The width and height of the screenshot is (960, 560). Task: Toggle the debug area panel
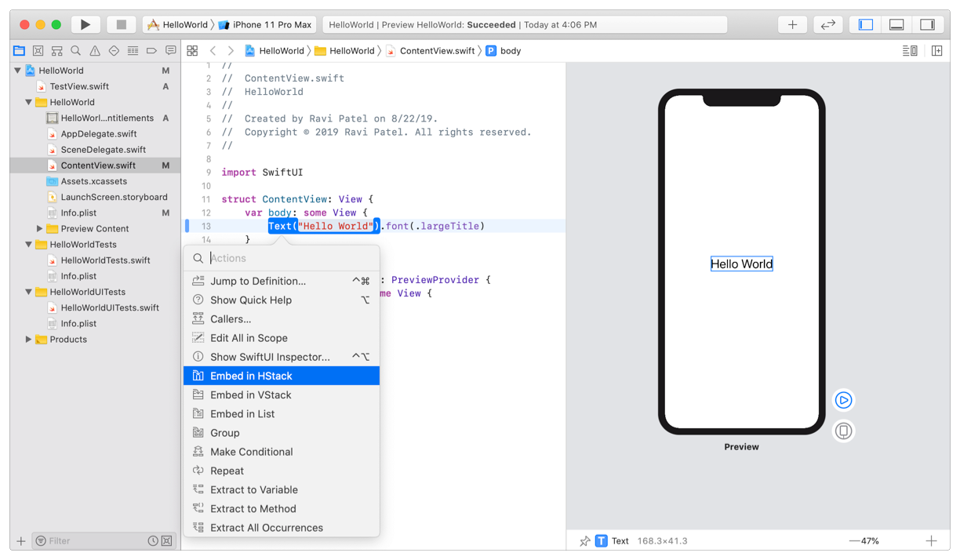click(x=896, y=24)
